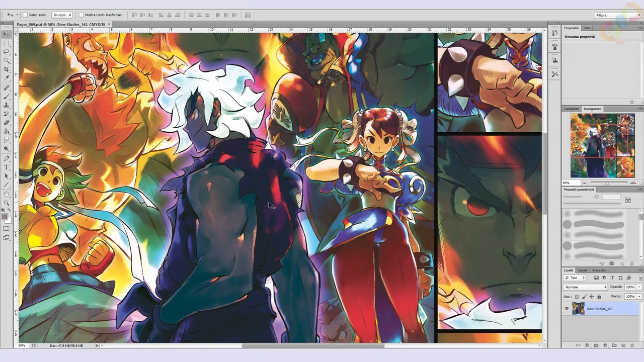The image size is (644, 362).
Task: Click the foreground color swatch
Action: (x=5, y=217)
